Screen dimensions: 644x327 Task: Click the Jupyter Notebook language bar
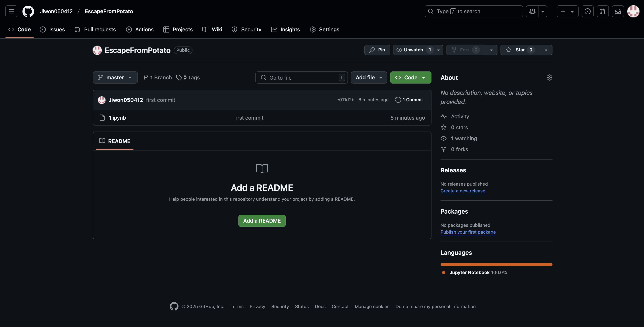(496, 264)
